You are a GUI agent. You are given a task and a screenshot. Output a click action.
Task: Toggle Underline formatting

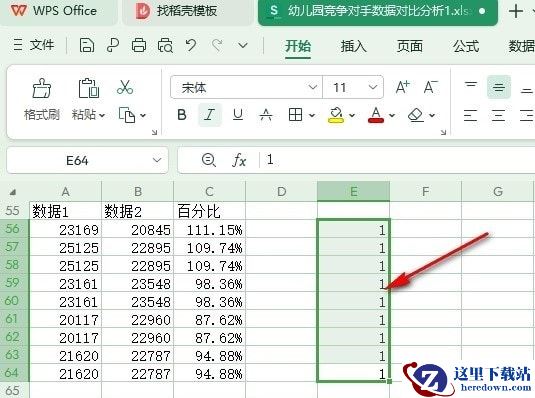(x=238, y=115)
